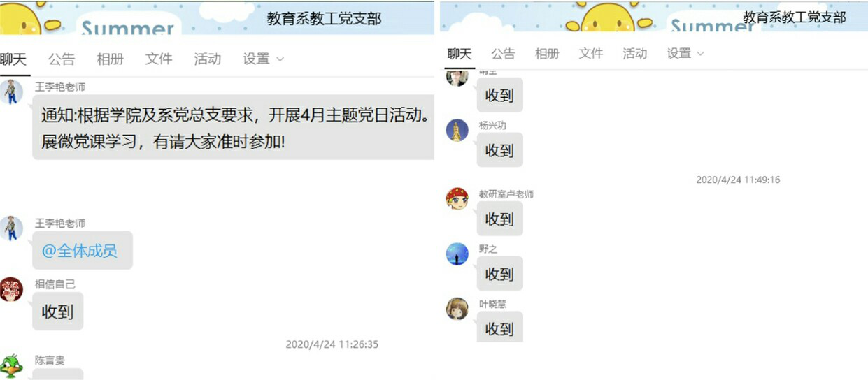Open 野之's blue sky avatar
Viewport: 868px width, 380px height.
[457, 254]
